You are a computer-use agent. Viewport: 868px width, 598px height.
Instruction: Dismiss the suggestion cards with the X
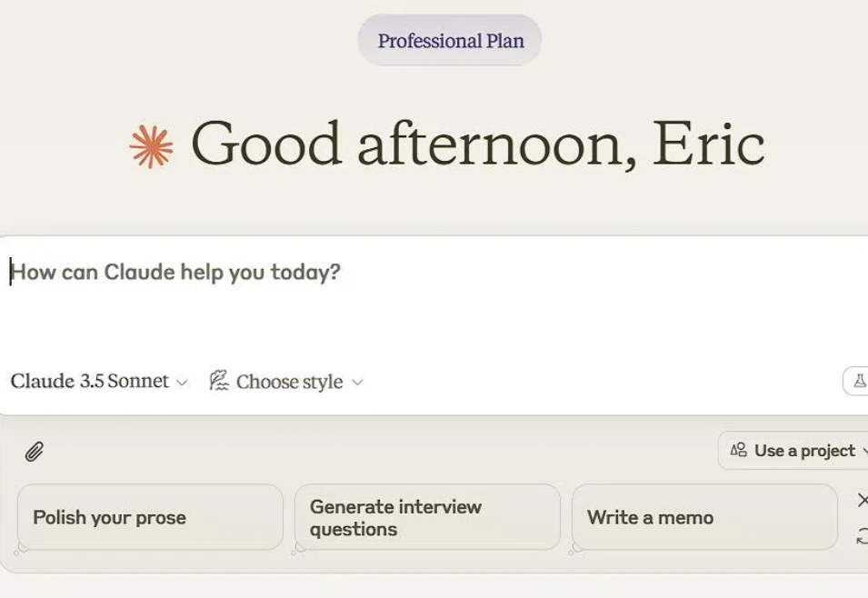[x=863, y=501]
